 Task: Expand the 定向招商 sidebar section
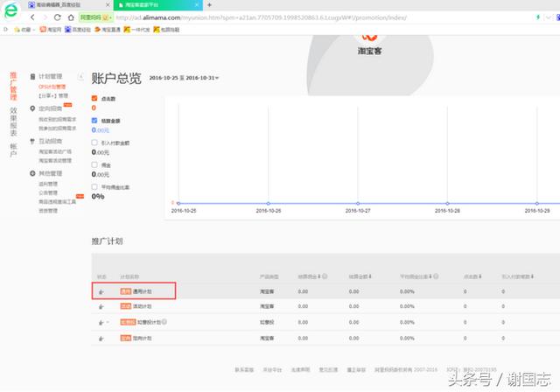click(51, 108)
